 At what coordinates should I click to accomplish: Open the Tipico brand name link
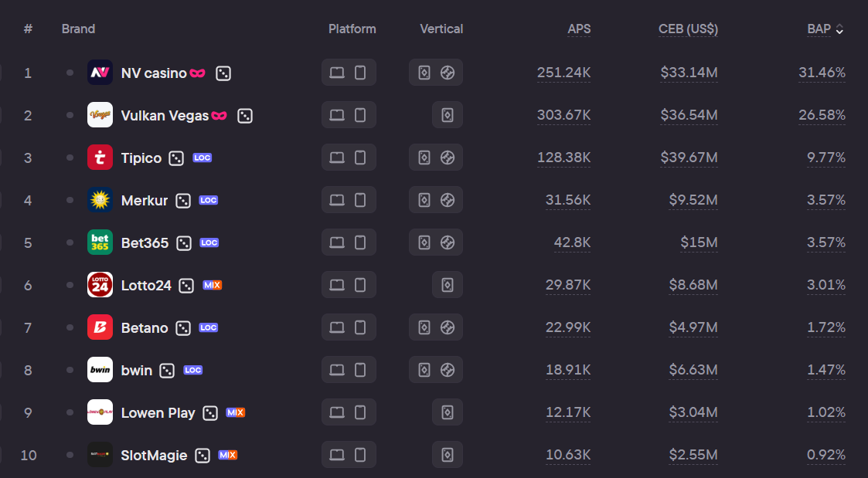pyautogui.click(x=141, y=158)
